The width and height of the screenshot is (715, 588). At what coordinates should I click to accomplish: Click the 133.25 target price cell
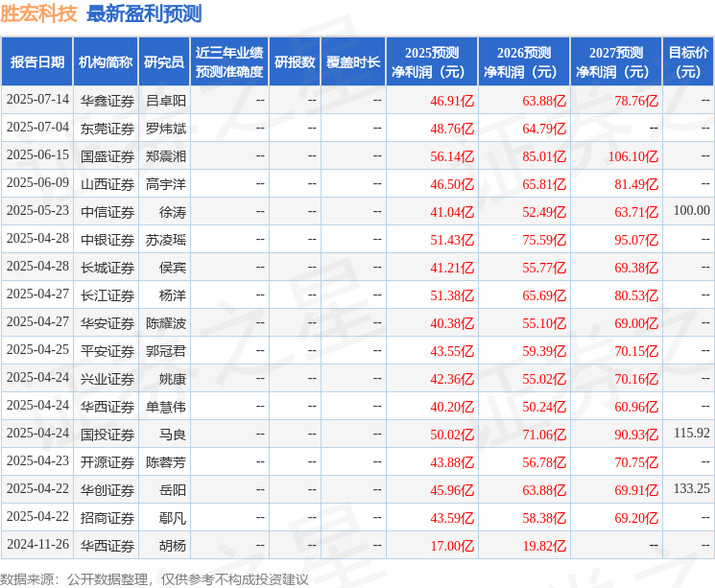coord(691,489)
